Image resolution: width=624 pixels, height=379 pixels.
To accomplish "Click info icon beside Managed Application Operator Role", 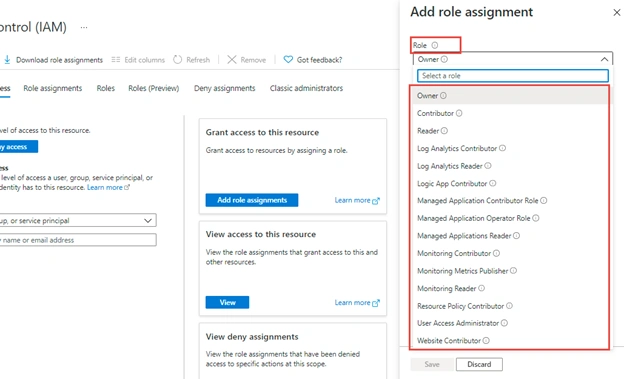I will [x=536, y=218].
